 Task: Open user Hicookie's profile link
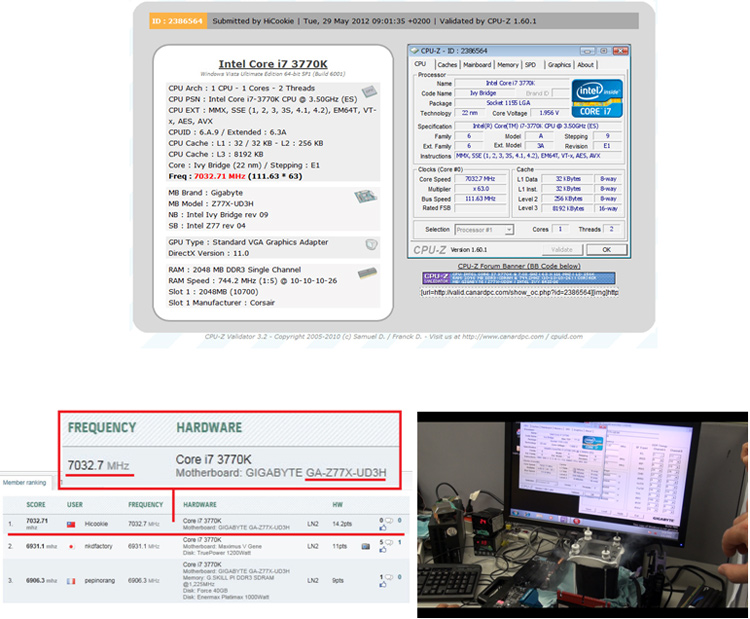[x=96, y=524]
